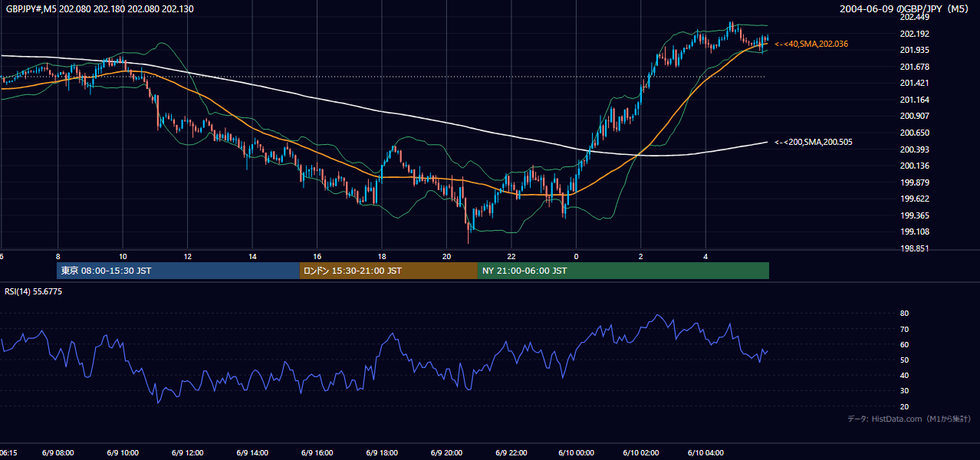980x460 pixels.
Task: Click the 6/9 12:00 bottom date label
Action: pyautogui.click(x=188, y=453)
